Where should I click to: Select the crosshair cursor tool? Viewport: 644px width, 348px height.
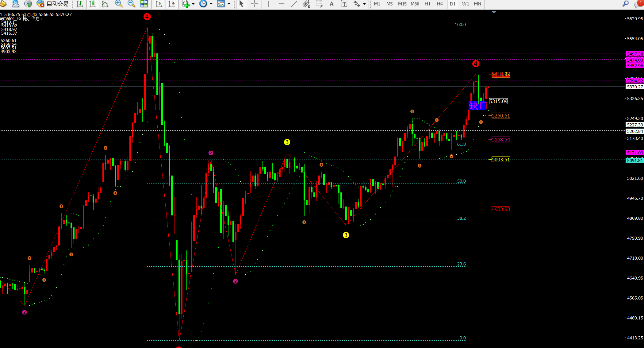coord(254,4)
